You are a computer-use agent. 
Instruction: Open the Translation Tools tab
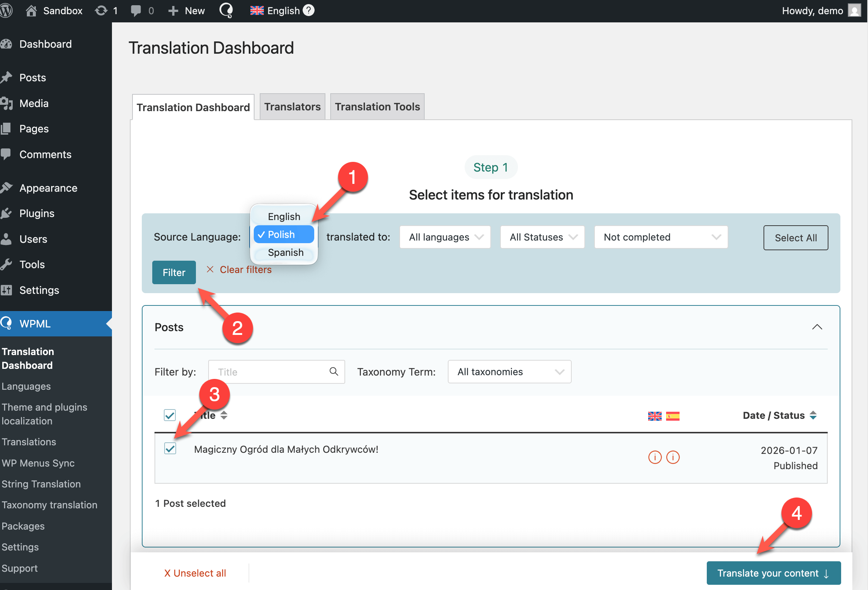pyautogui.click(x=377, y=107)
